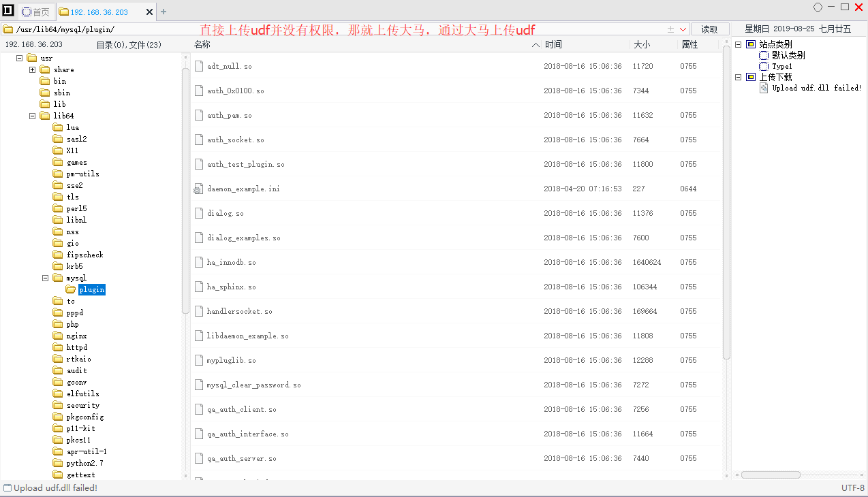The width and height of the screenshot is (868, 497).
Task: Select the 'pkcs11' folder in the tree
Action: click(x=78, y=440)
